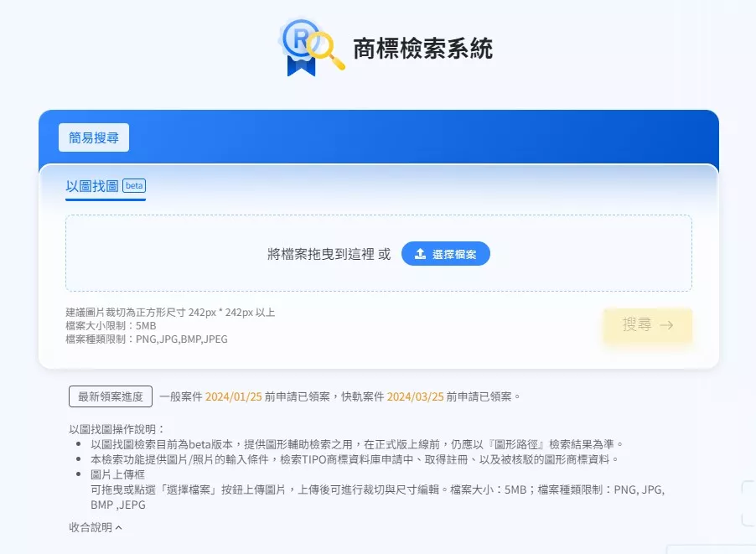Click the trademark search system logo icon
Viewport: 756px width, 554px height.
308,47
